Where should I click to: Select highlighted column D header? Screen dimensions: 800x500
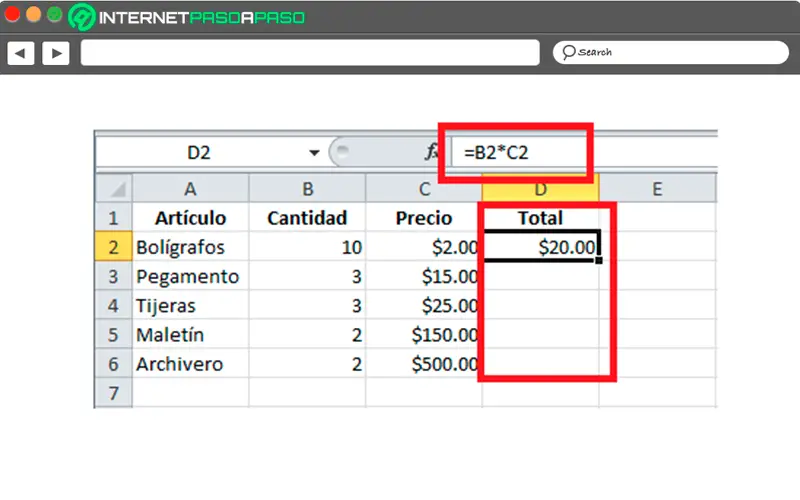(540, 190)
